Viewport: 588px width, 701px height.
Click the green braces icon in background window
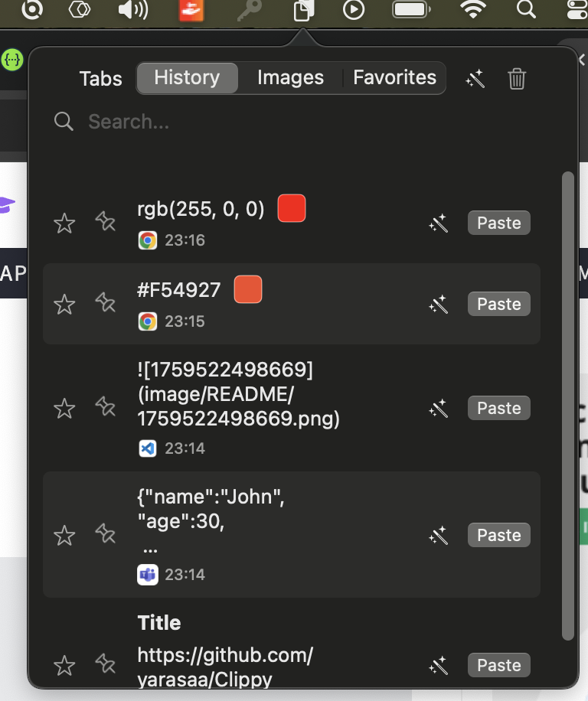[x=12, y=60]
